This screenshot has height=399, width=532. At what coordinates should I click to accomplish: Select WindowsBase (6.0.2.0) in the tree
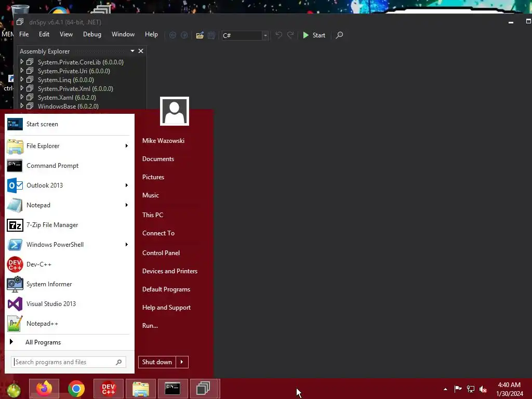click(x=68, y=106)
